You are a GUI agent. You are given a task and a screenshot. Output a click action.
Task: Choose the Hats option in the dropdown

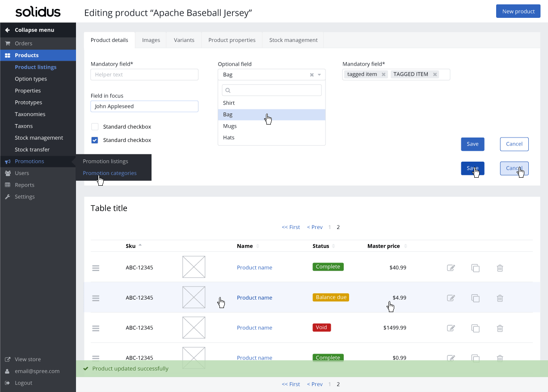[x=229, y=138]
